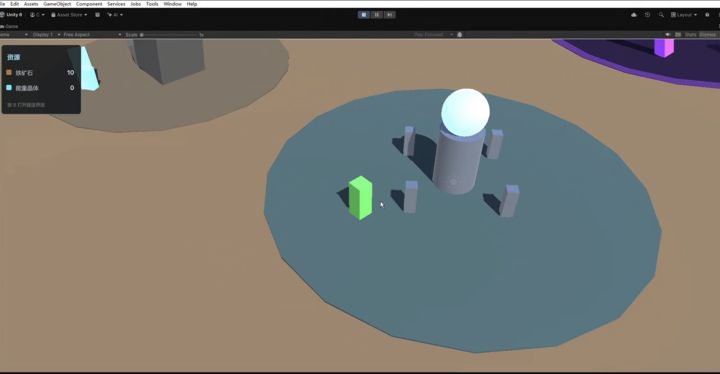Open the Free Aspect resolution dropdown

92,34
